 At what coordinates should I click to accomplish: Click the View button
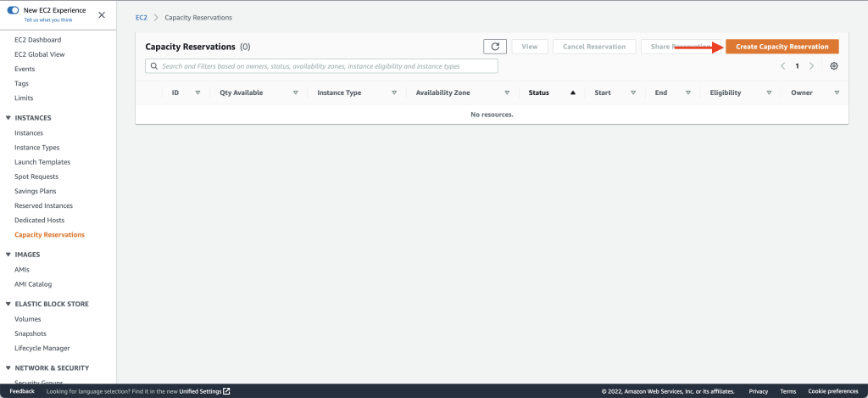tap(530, 47)
